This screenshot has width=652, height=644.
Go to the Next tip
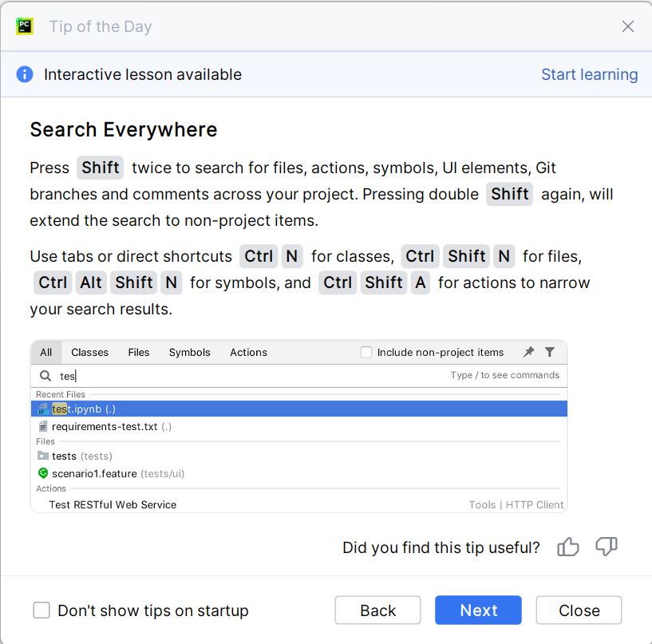(478, 610)
